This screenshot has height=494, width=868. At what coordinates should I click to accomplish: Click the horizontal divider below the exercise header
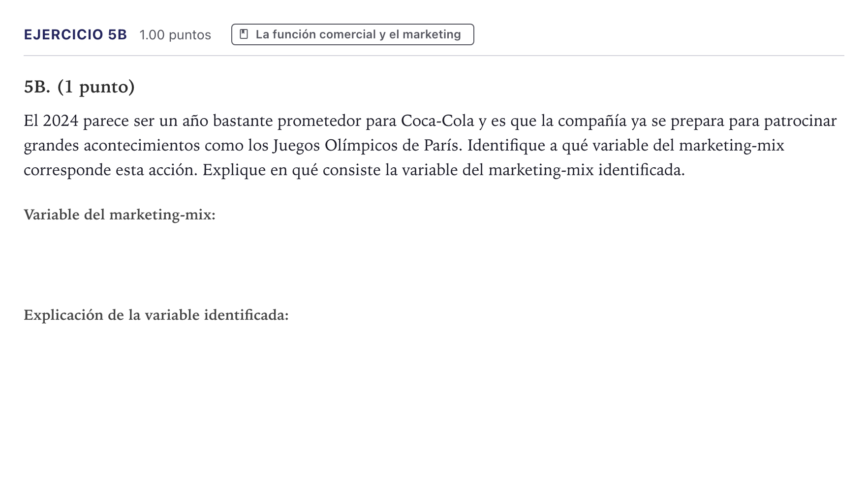[x=434, y=56]
